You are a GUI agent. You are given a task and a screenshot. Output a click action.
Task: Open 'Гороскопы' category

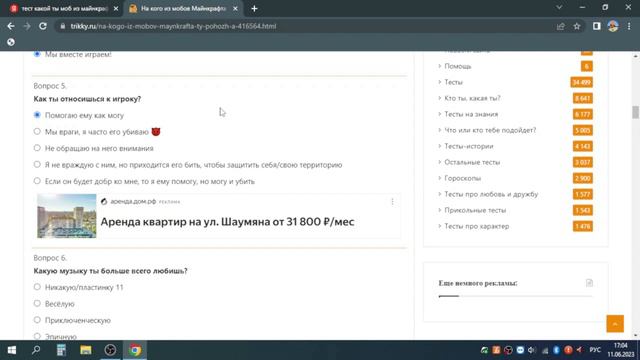point(462,178)
